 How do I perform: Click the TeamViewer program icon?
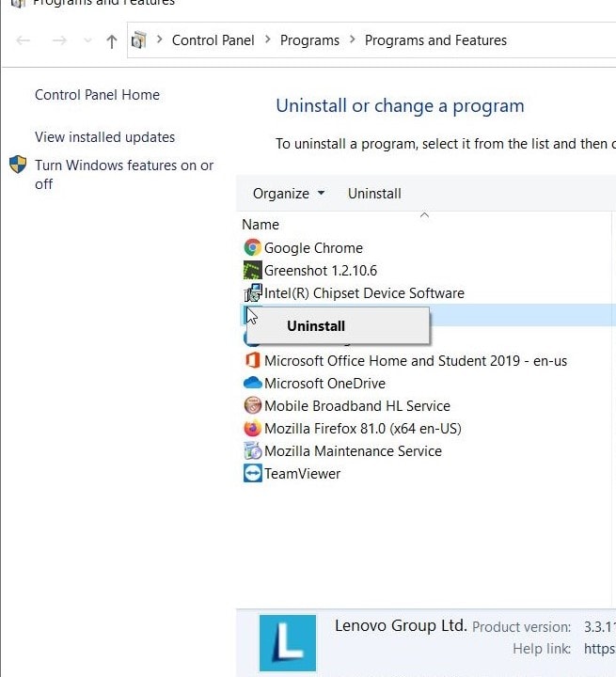click(x=252, y=473)
